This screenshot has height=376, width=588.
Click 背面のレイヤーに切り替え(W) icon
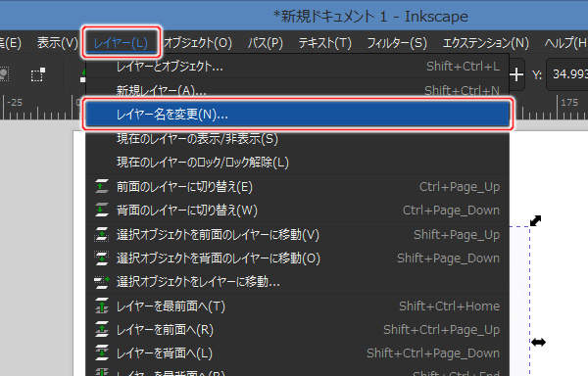102,211
